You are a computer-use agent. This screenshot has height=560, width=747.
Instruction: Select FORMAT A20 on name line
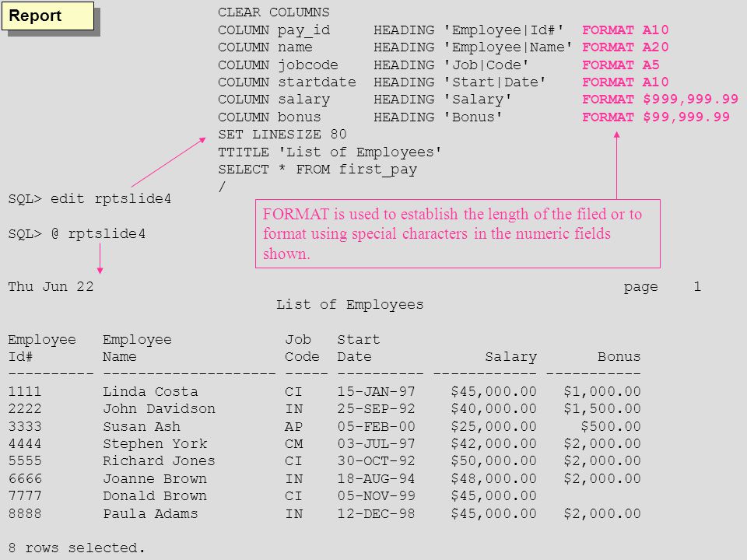tap(625, 47)
